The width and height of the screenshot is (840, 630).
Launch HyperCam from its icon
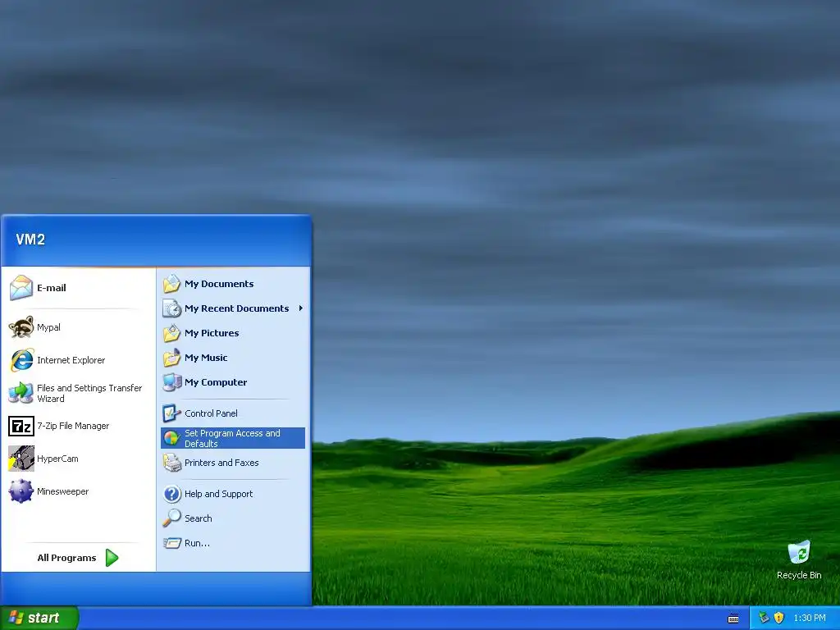pyautogui.click(x=21, y=459)
